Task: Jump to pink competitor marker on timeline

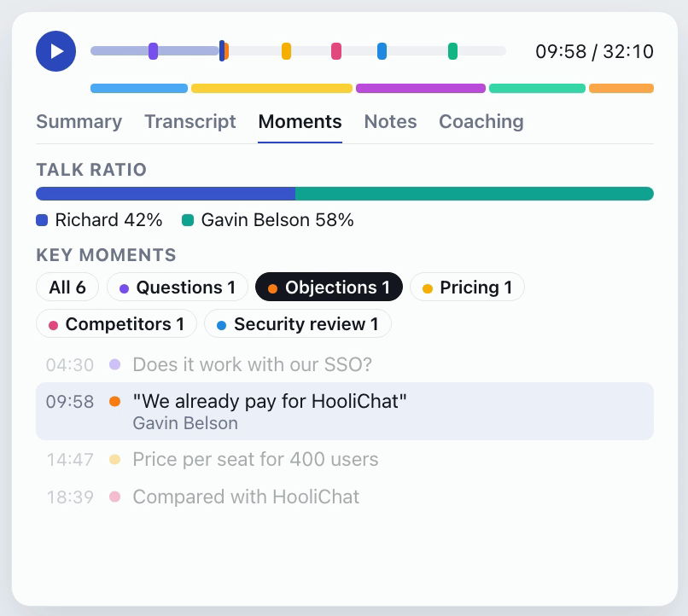Action: (x=336, y=51)
